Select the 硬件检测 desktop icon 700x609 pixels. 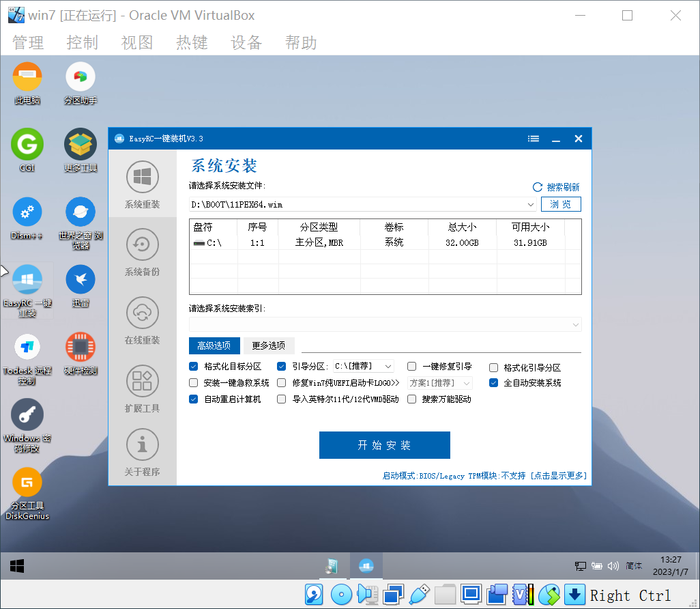(81, 354)
